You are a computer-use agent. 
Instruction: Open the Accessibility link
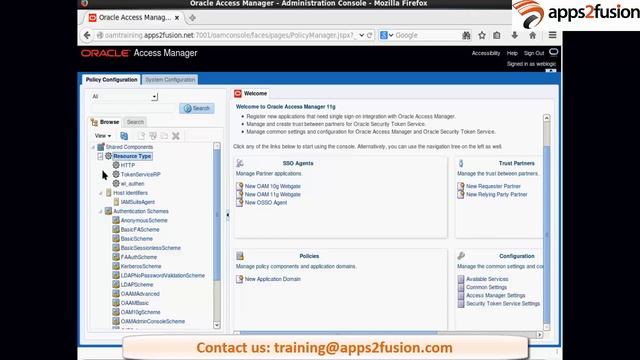[x=486, y=53]
